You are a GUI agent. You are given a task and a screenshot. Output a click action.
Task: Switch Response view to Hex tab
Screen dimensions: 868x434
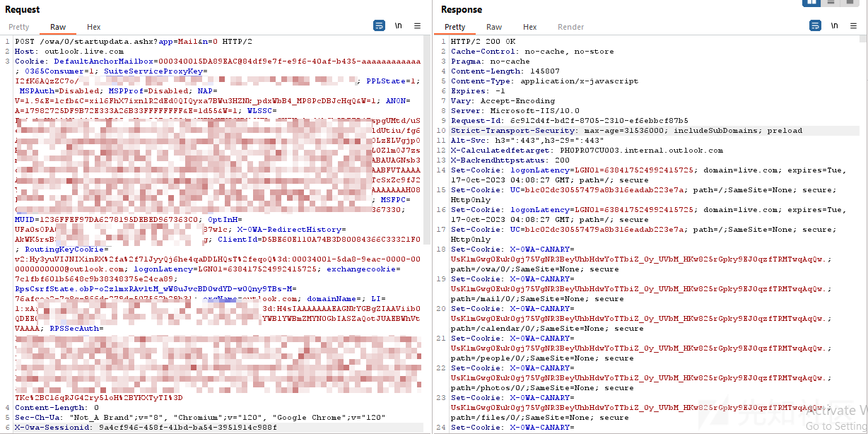click(x=530, y=27)
